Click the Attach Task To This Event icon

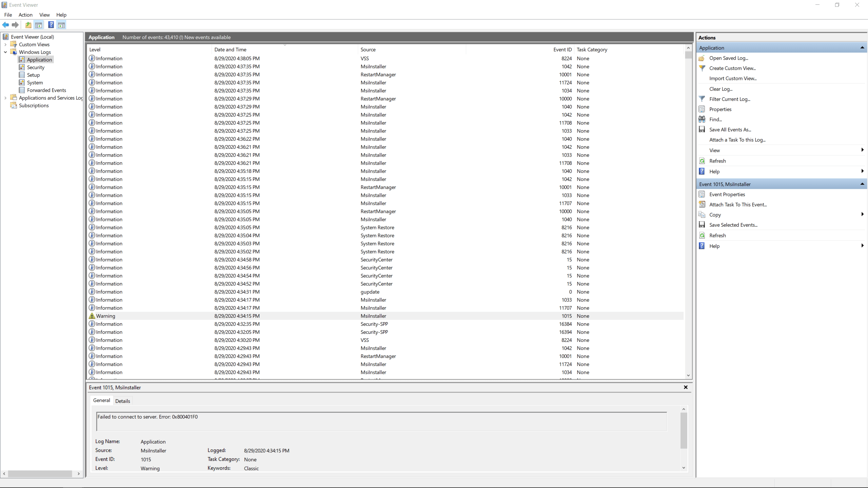pos(702,204)
